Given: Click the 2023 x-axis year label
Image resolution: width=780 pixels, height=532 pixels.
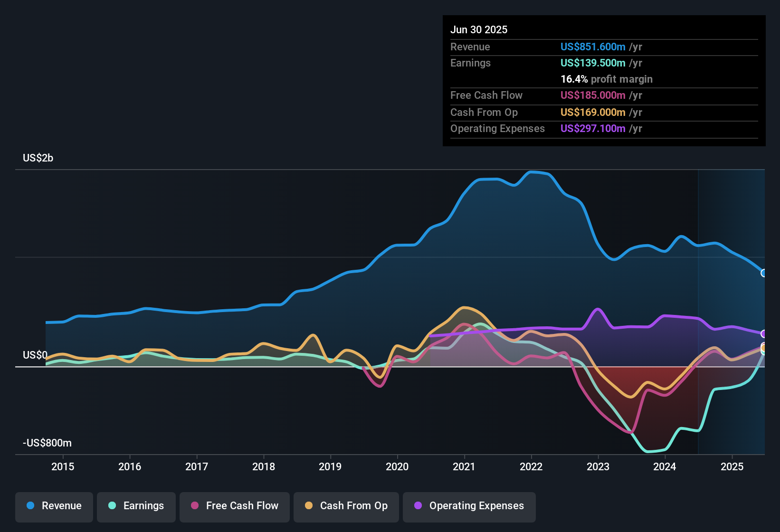Looking at the screenshot, I should [x=598, y=467].
